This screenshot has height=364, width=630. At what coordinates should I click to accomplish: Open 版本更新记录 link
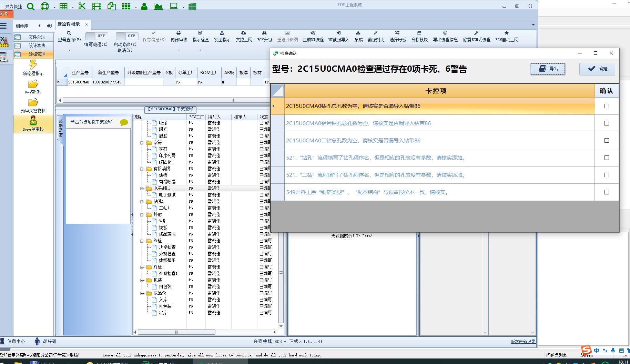coord(523,342)
